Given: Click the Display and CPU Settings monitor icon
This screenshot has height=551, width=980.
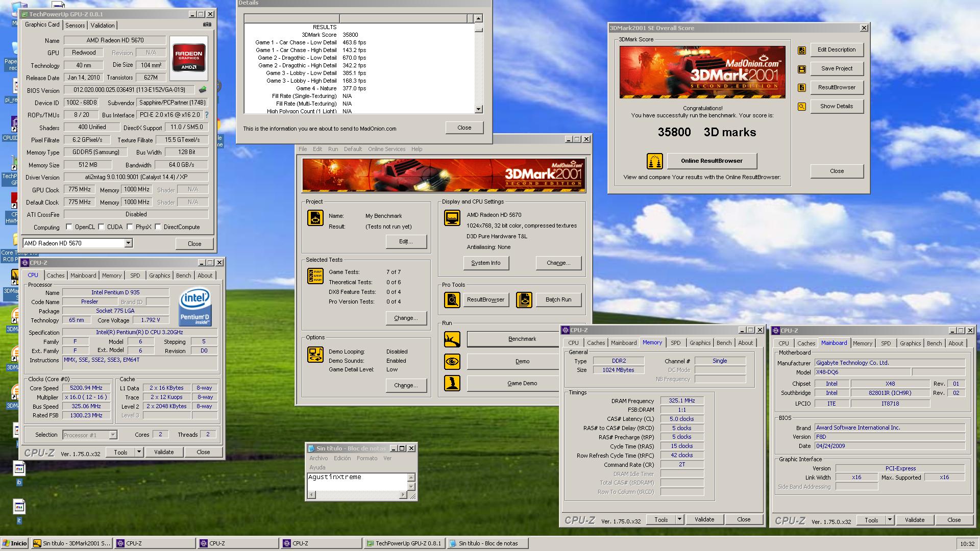Looking at the screenshot, I should [x=452, y=218].
